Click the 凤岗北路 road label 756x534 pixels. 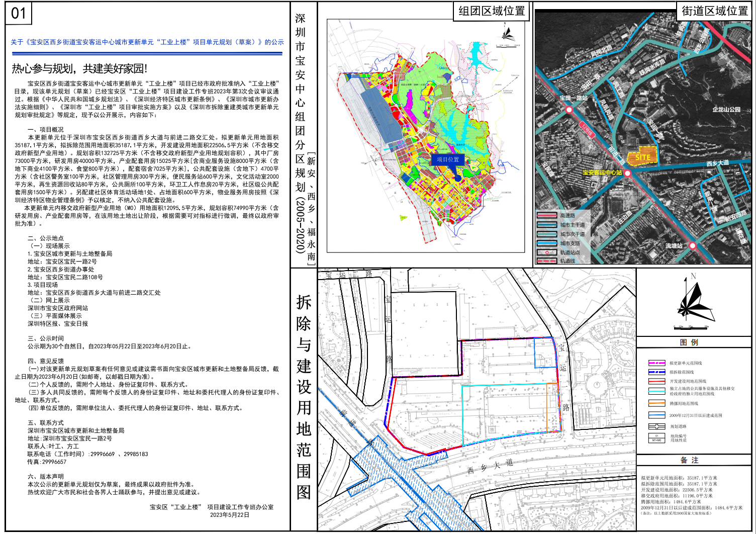(x=602, y=51)
